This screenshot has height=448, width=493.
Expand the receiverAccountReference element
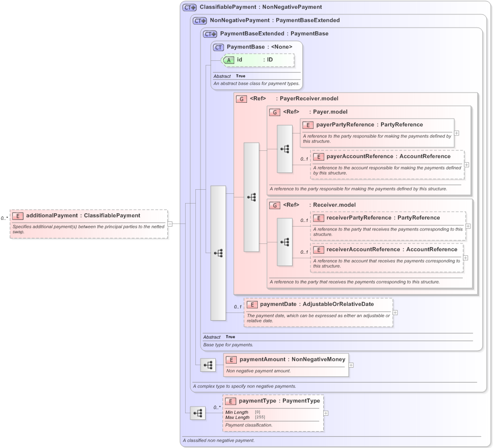point(466,258)
